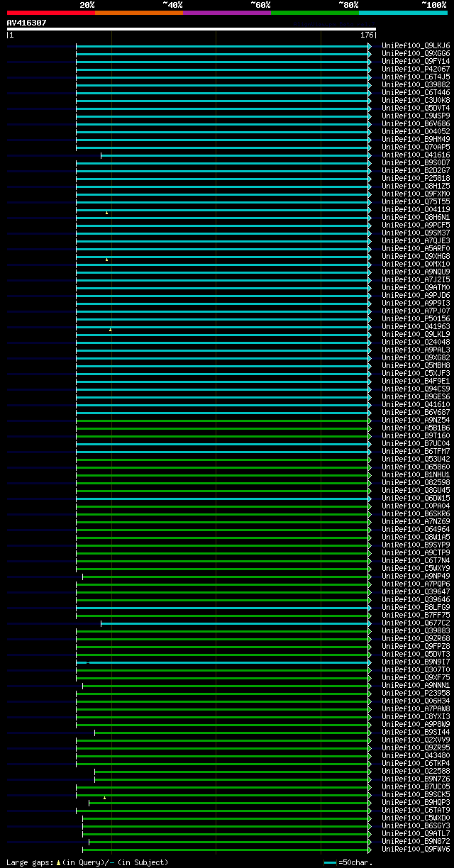Select label UniRef100_Q41963
This screenshot has height=868, width=454.
[416, 326]
